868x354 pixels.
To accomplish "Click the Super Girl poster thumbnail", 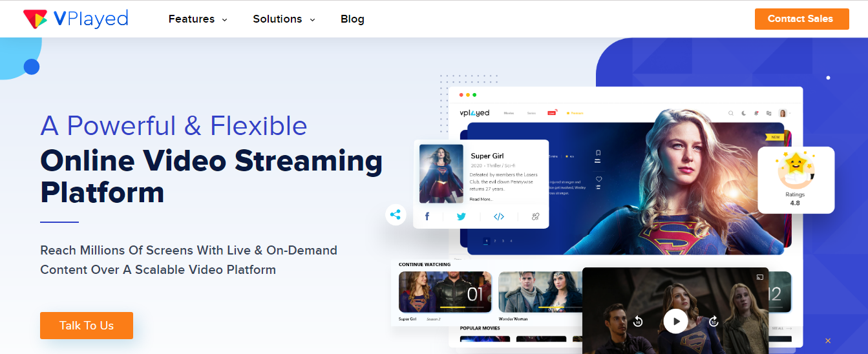I will point(441,173).
